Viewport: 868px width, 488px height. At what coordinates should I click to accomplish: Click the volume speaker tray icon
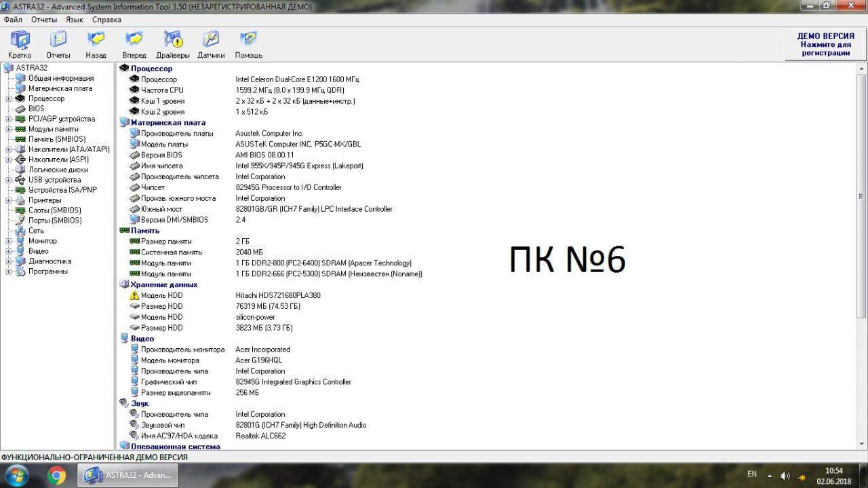pos(785,476)
